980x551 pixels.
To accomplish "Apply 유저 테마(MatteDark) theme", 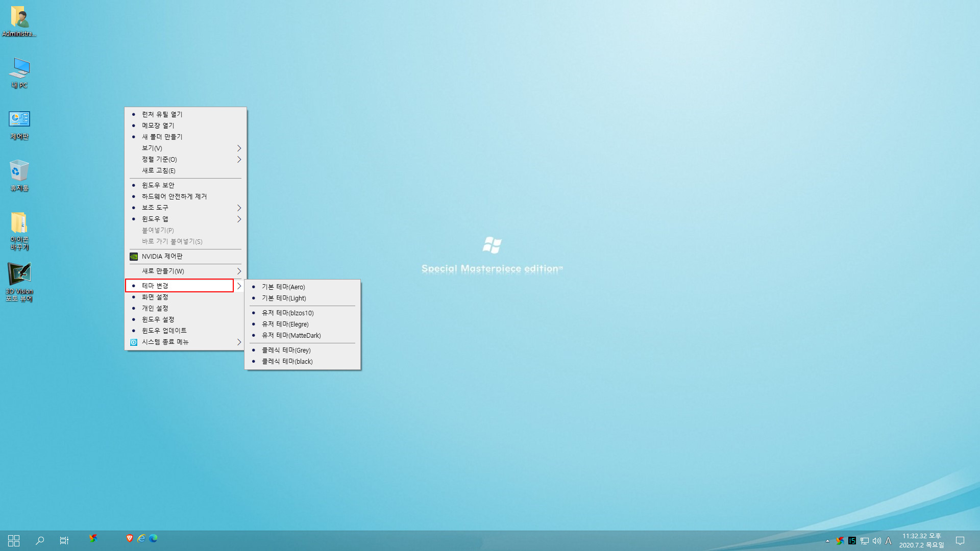I will (x=303, y=336).
